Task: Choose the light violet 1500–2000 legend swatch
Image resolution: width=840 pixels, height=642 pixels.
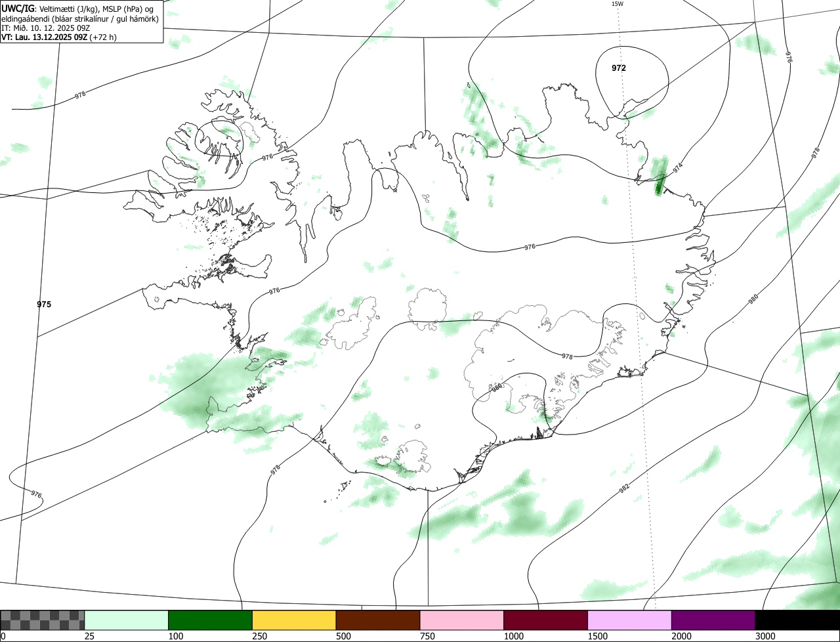Action: click(x=630, y=620)
